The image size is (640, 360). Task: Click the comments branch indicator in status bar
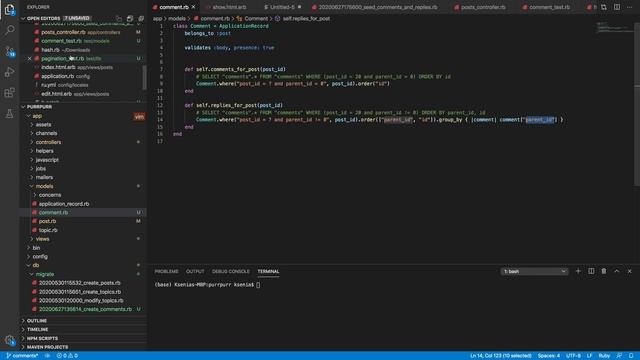[22, 356]
